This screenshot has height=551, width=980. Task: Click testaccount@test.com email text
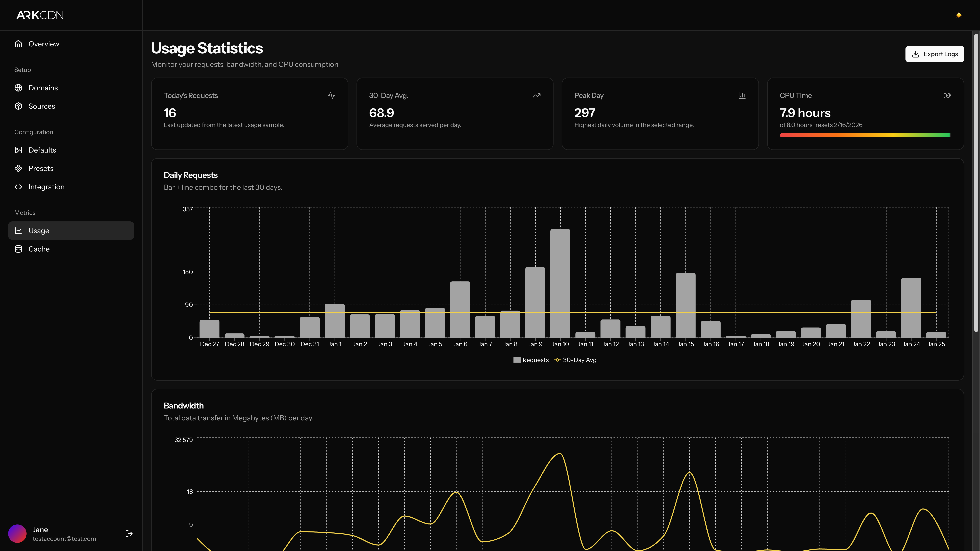click(x=64, y=539)
